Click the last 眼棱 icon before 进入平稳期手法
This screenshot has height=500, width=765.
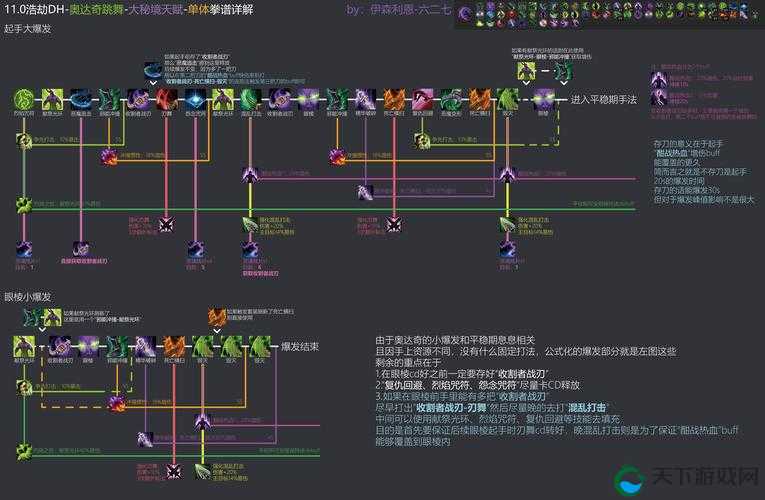543,100
